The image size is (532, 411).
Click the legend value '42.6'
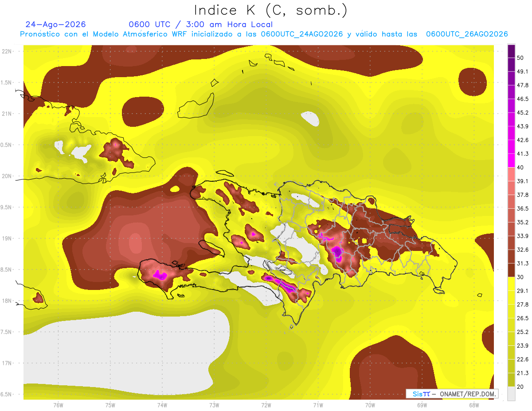coord(523,140)
